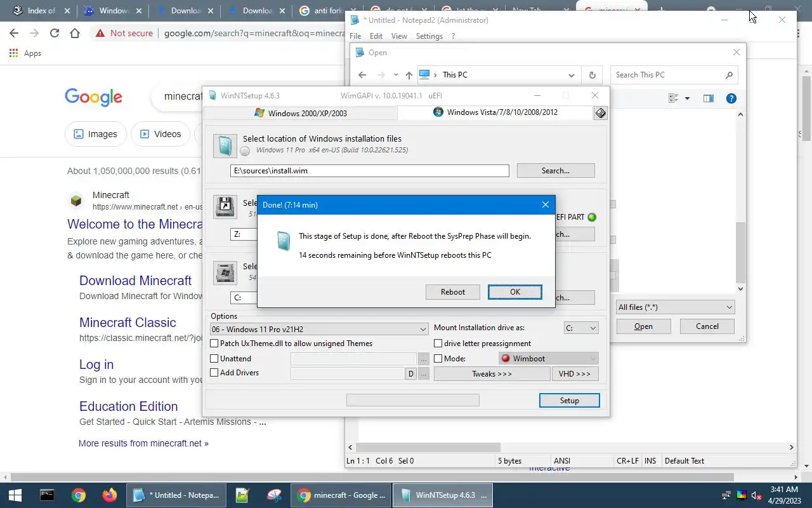This screenshot has height=508, width=812.
Task: Click the D button next to Add Drivers
Action: click(x=411, y=374)
